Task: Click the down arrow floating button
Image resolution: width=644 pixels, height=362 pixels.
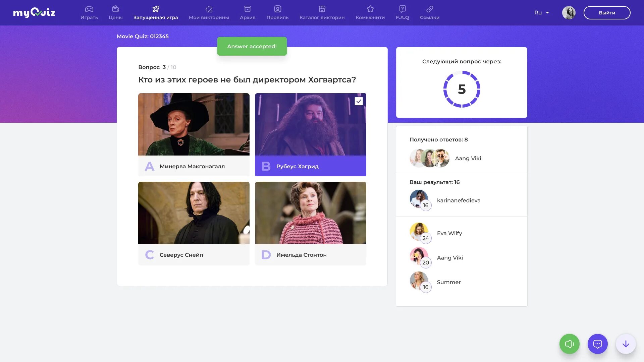Action: pyautogui.click(x=626, y=344)
